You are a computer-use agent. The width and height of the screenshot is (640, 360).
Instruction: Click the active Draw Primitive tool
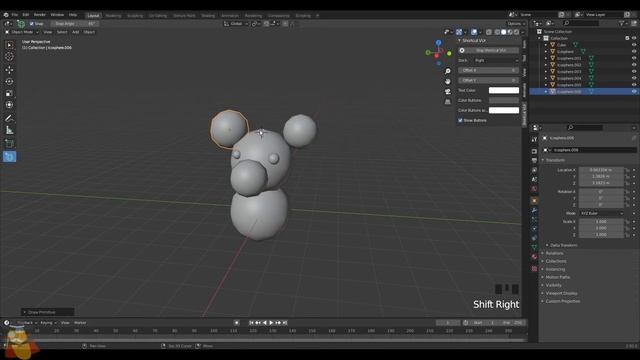[x=9, y=156]
